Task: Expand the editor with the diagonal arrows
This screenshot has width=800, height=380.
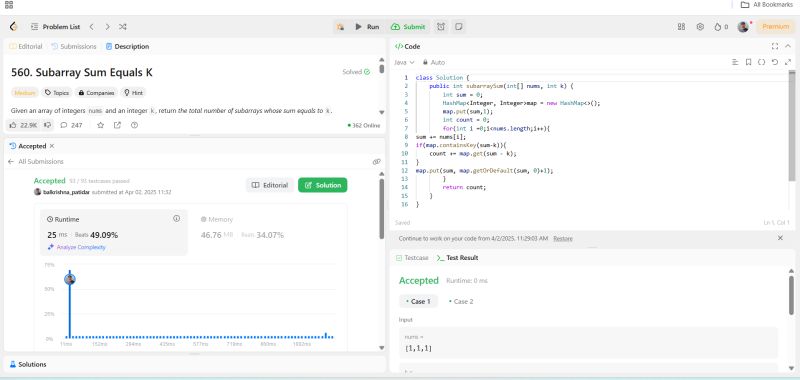Action: pos(788,62)
